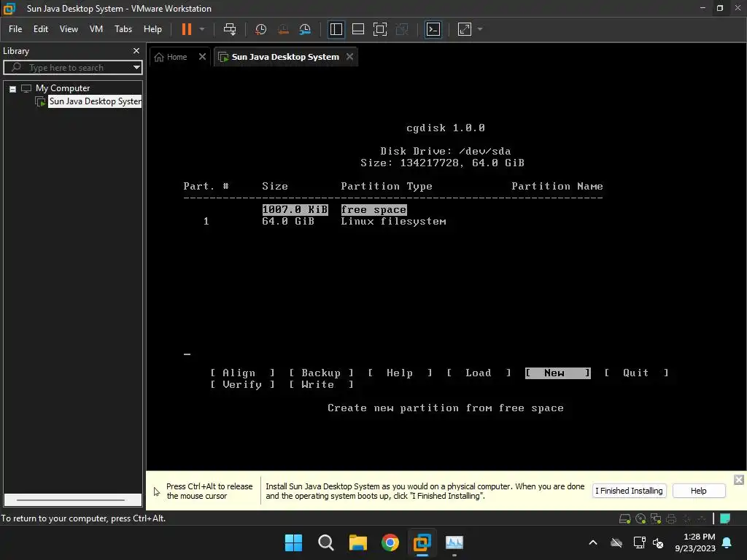Click the message log note icon
The image size is (747, 560).
pyautogui.click(x=725, y=518)
